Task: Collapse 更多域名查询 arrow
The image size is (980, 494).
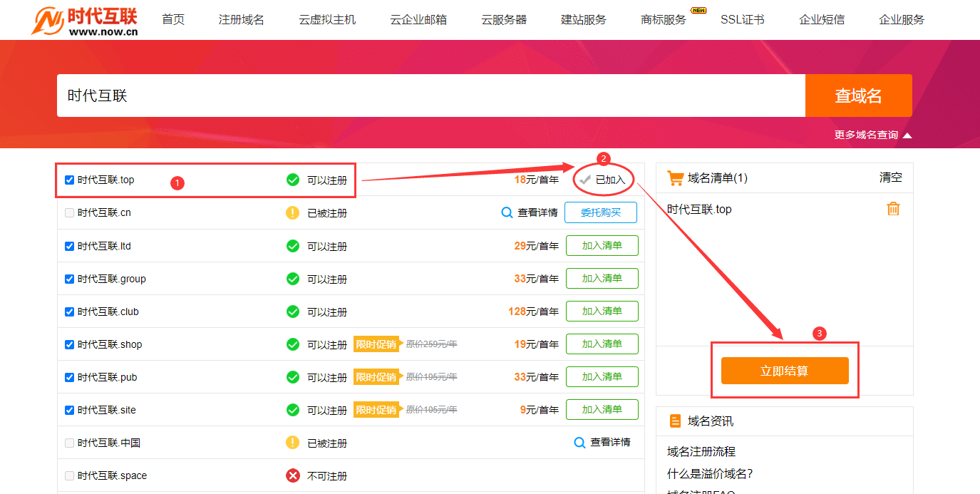Action: pos(907,135)
